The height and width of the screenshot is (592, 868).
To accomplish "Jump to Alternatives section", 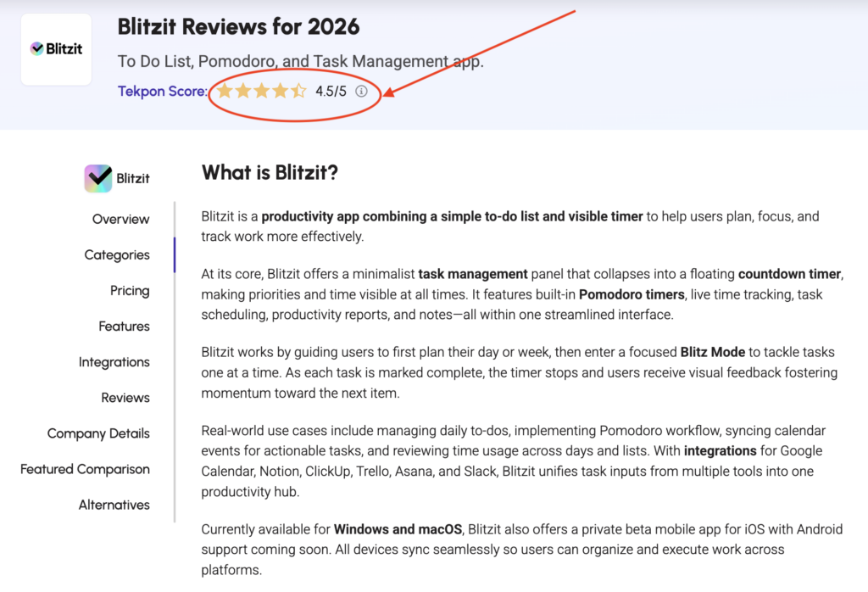I will click(x=114, y=505).
